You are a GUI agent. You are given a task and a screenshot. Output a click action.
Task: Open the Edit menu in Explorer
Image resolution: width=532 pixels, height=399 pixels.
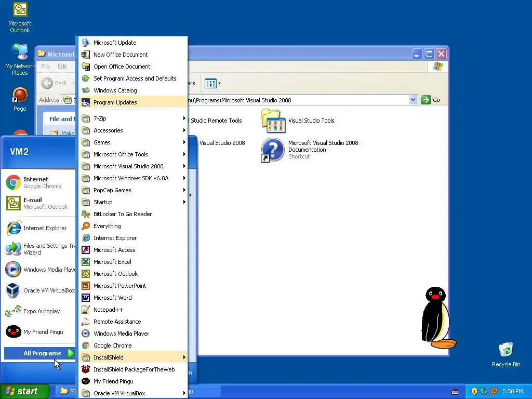pyautogui.click(x=62, y=66)
